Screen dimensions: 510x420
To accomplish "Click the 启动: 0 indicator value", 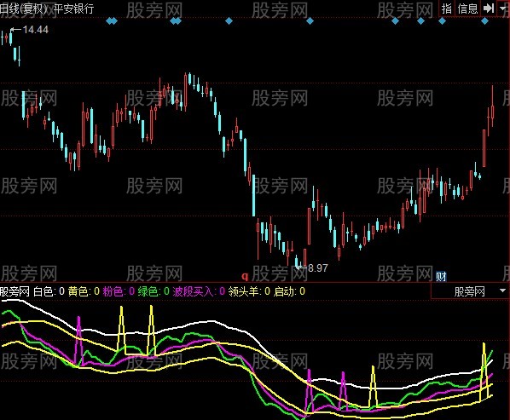I will (x=289, y=291).
